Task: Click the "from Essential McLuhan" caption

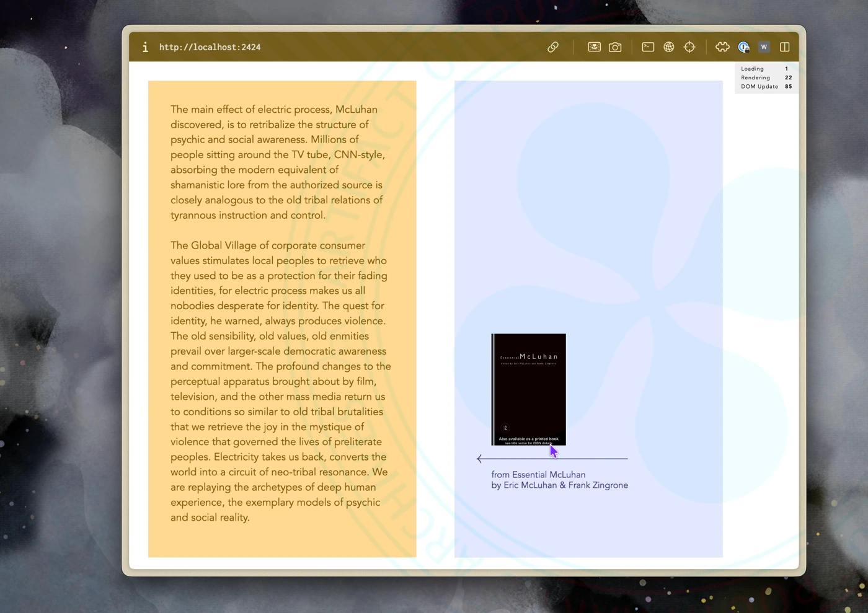Action: coord(538,475)
